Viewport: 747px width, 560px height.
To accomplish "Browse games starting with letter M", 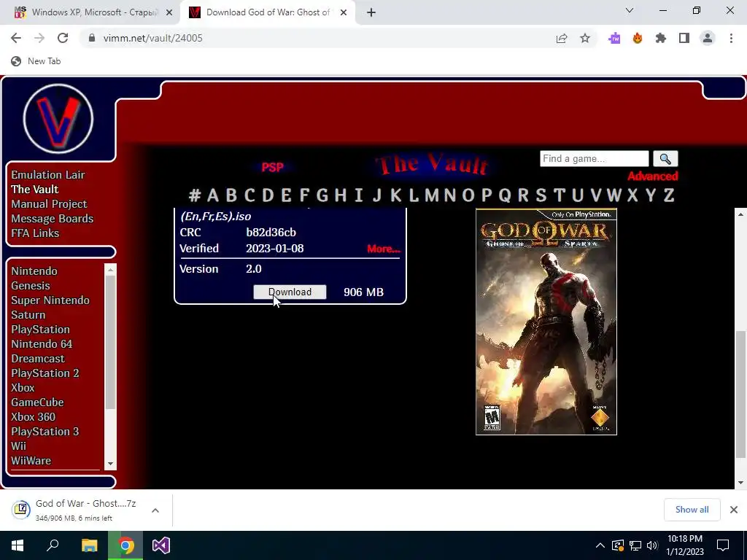I will [x=432, y=195].
